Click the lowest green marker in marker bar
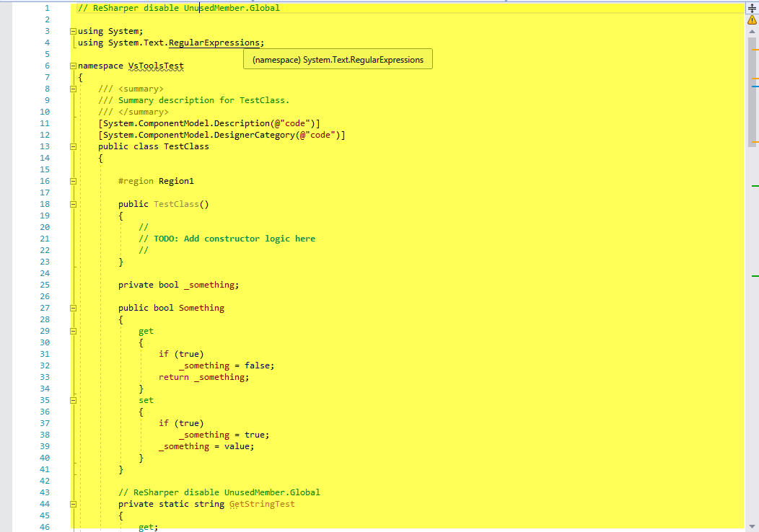The width and height of the screenshot is (759, 532). coord(755,276)
